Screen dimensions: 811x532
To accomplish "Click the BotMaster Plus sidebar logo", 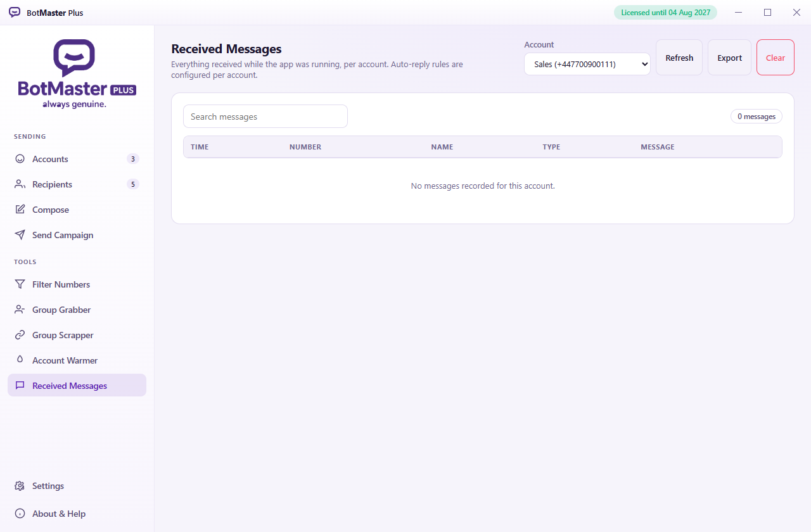I will point(77,73).
